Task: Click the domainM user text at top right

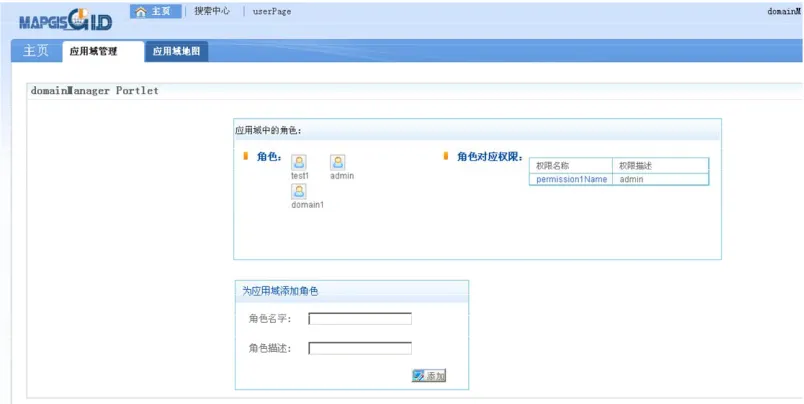Action: coord(784,12)
